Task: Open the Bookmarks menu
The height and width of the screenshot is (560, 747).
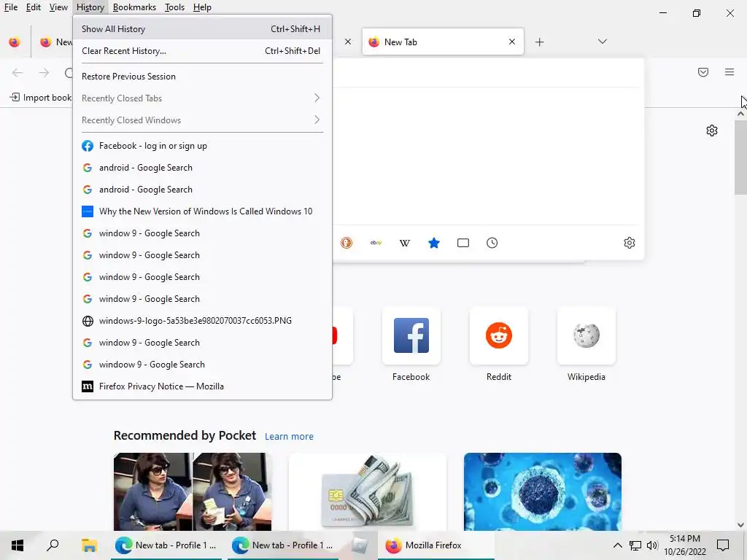Action: 134,7
